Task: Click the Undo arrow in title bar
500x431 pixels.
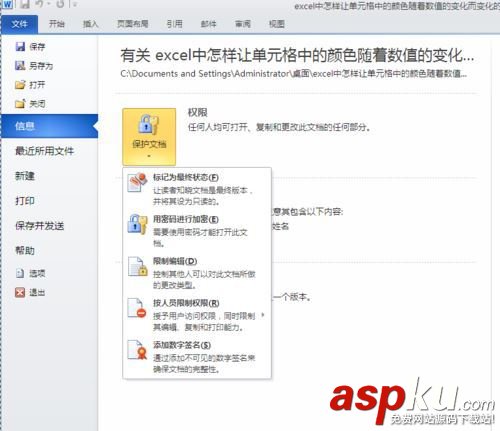Action: point(39,4)
